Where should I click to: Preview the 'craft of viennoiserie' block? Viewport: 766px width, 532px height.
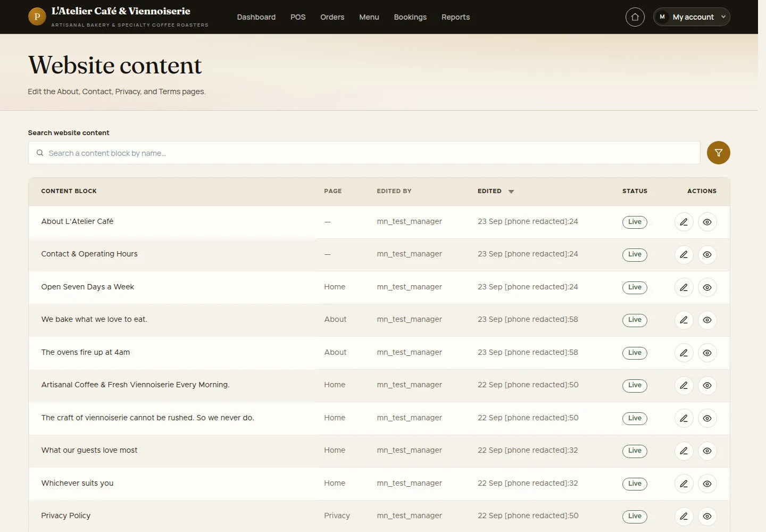coord(707,418)
